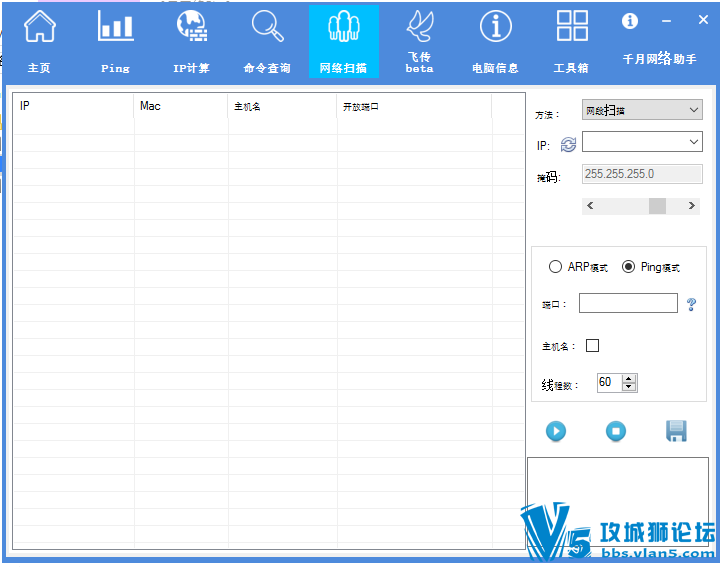Click the 掩码 255.255.255.0 field
The width and height of the screenshot is (720, 567).
pyautogui.click(x=642, y=174)
